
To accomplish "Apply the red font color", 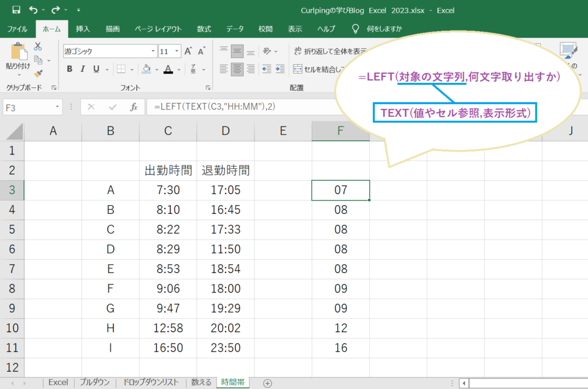I will click(168, 69).
